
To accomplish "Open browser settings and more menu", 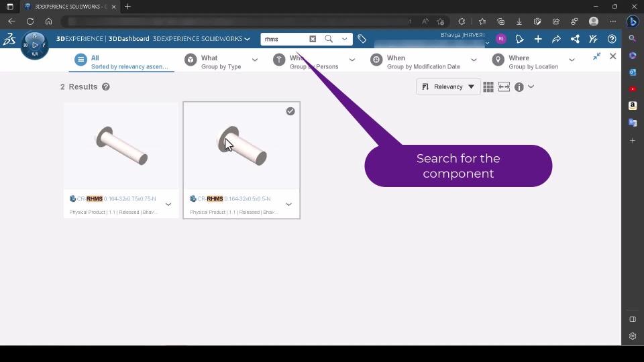I will click(612, 21).
